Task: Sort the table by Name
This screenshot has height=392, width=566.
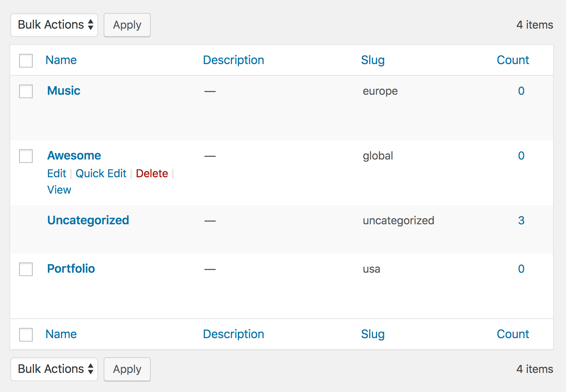Action: point(61,60)
